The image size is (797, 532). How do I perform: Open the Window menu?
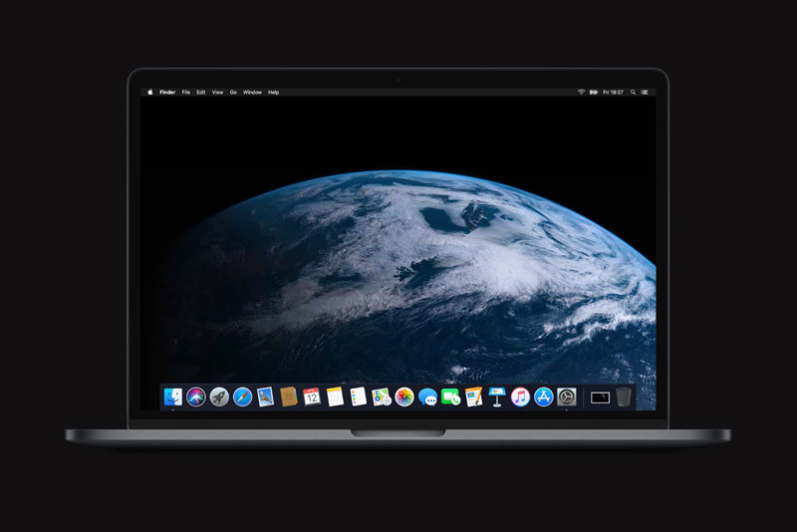(x=252, y=92)
